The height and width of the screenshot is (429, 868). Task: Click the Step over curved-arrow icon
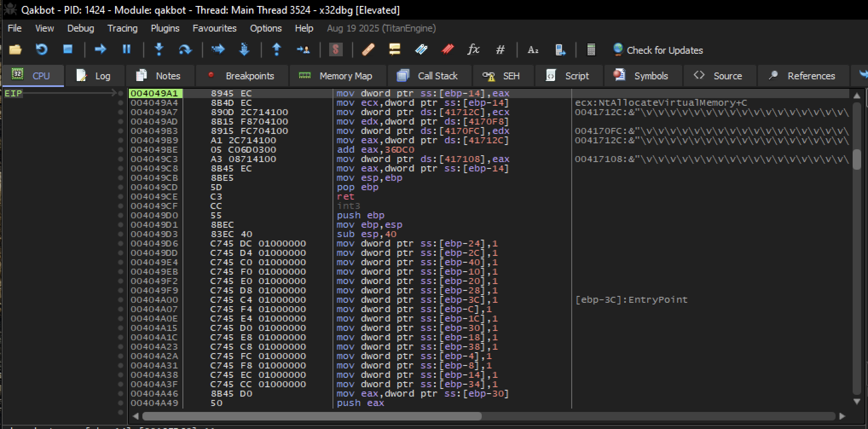point(185,50)
